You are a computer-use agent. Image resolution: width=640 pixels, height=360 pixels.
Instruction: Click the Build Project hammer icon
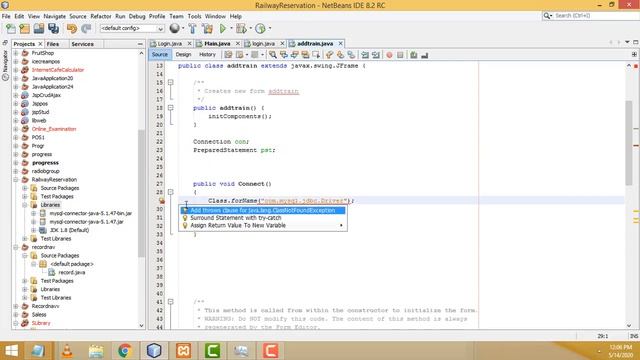click(193, 29)
